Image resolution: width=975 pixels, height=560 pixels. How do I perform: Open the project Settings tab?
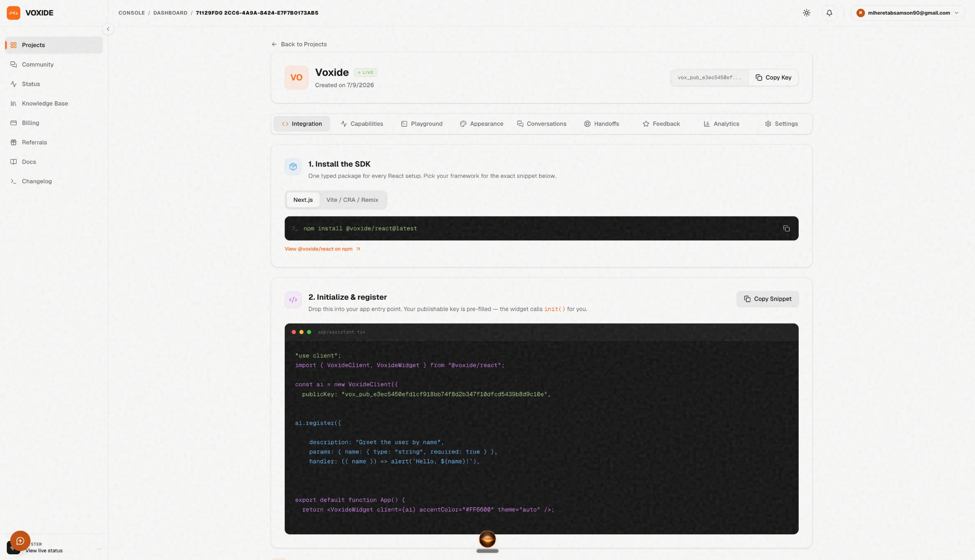tap(782, 124)
